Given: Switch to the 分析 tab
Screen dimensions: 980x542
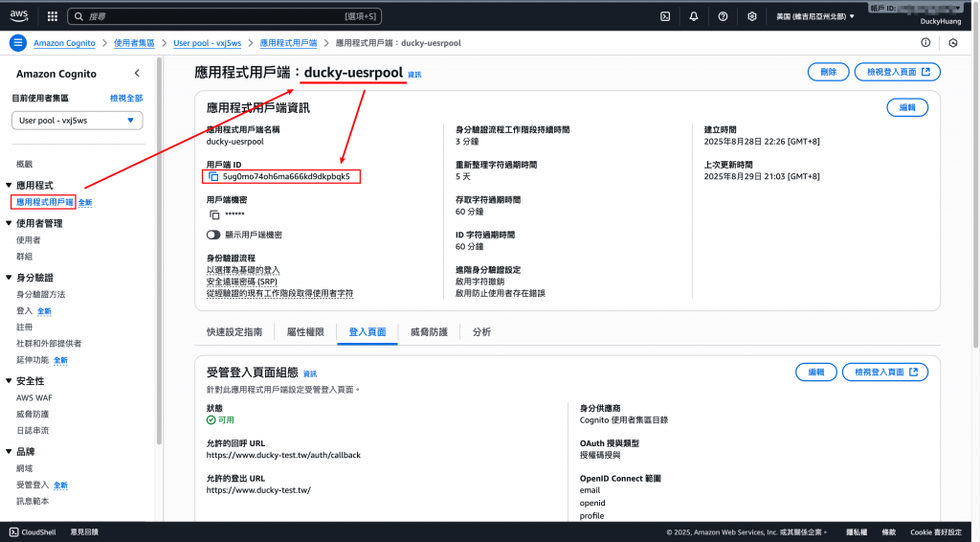Looking at the screenshot, I should 481,332.
